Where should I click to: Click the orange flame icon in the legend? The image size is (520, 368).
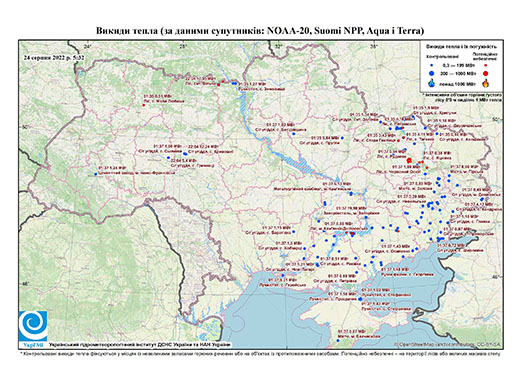click(x=486, y=83)
